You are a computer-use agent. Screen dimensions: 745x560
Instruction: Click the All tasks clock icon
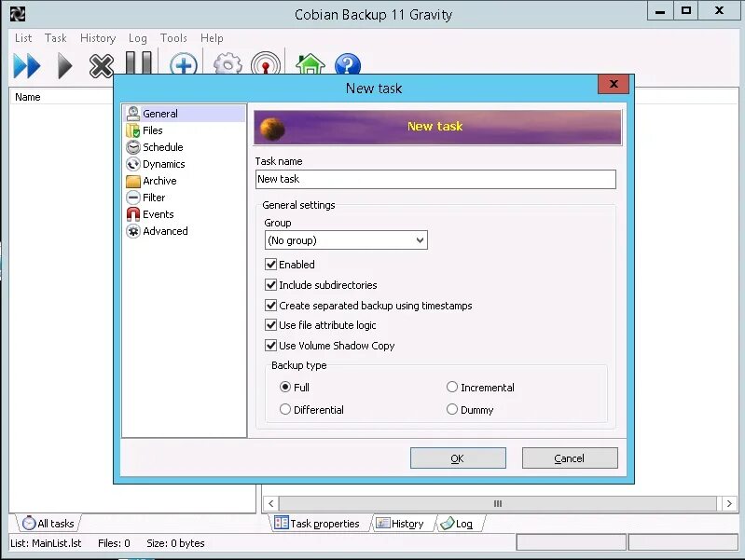point(29,523)
